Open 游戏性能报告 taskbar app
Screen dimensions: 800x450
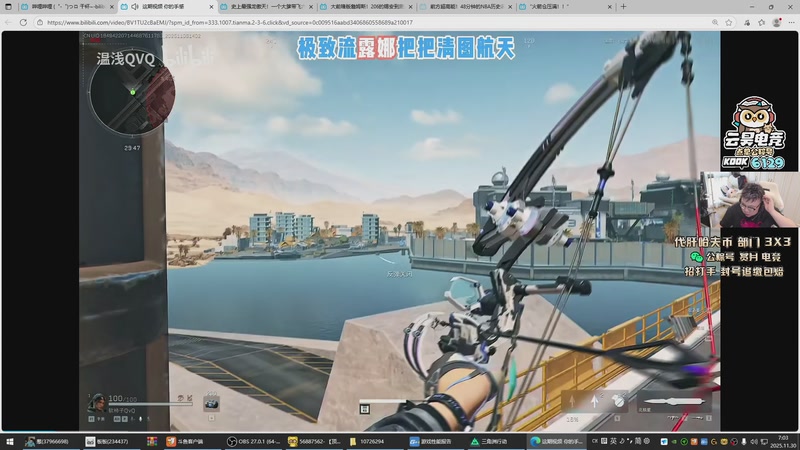pyautogui.click(x=434, y=441)
